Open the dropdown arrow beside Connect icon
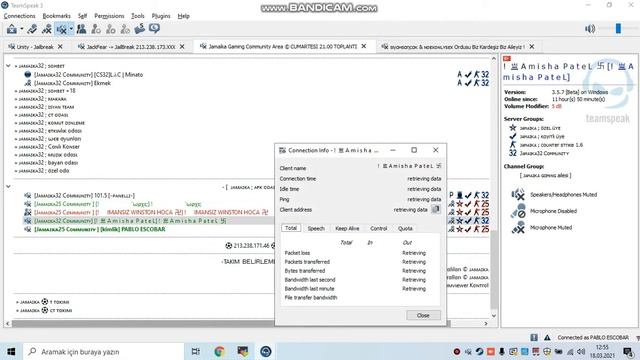This screenshot has height=360, width=640. 22,29
